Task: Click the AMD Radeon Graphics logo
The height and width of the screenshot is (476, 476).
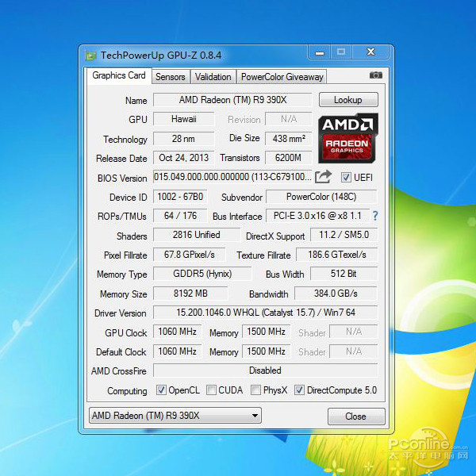Action: click(348, 138)
